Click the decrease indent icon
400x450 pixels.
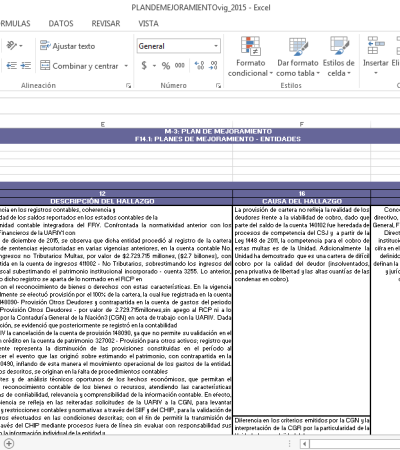(x=11, y=66)
